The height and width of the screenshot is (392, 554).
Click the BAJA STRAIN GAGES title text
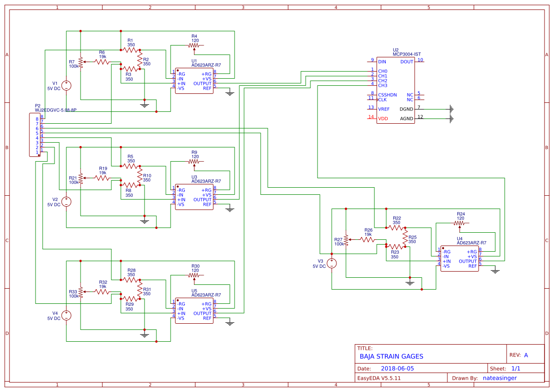[391, 356]
